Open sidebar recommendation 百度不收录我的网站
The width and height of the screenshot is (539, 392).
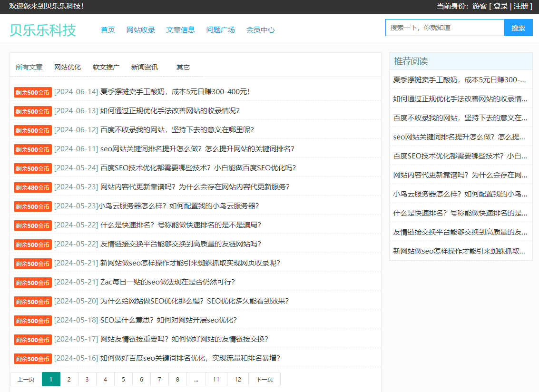click(460, 118)
